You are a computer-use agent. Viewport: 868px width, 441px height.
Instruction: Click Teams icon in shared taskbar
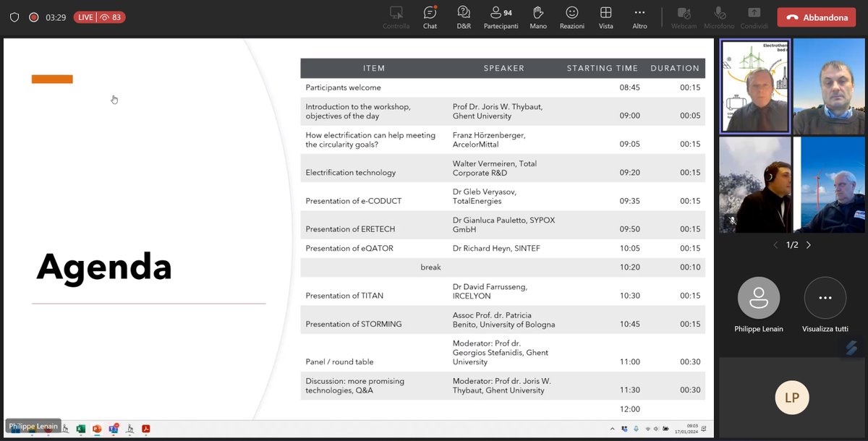coord(114,429)
